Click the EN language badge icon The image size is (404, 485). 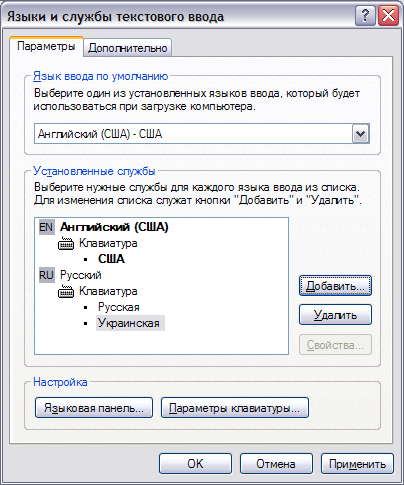[x=46, y=227]
